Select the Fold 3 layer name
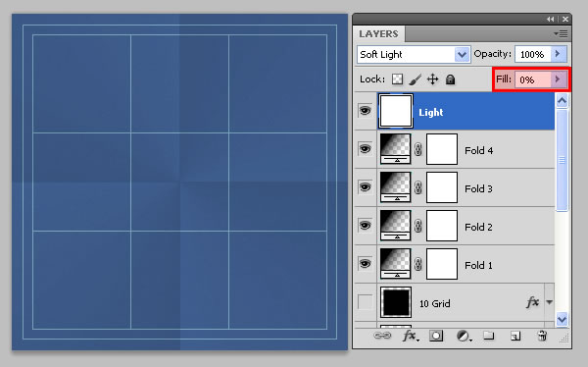 click(x=479, y=189)
